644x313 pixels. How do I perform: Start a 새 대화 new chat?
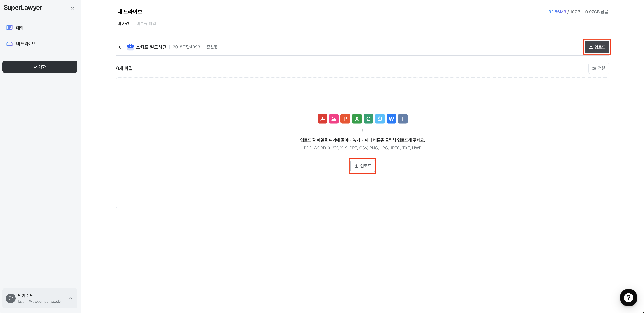(x=40, y=67)
